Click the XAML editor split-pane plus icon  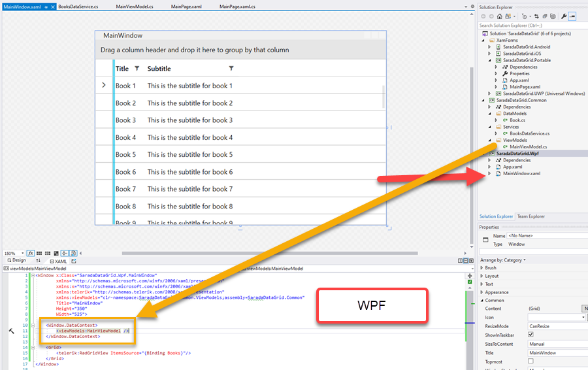tap(470, 276)
